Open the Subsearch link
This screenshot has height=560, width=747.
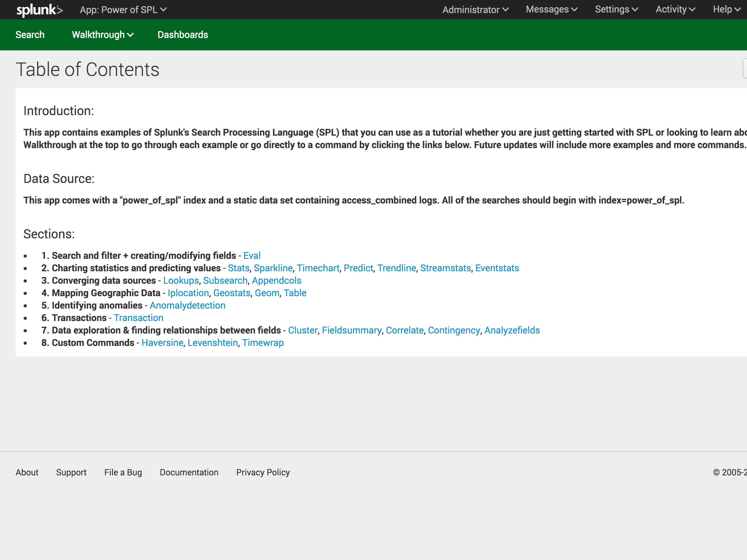[225, 281]
